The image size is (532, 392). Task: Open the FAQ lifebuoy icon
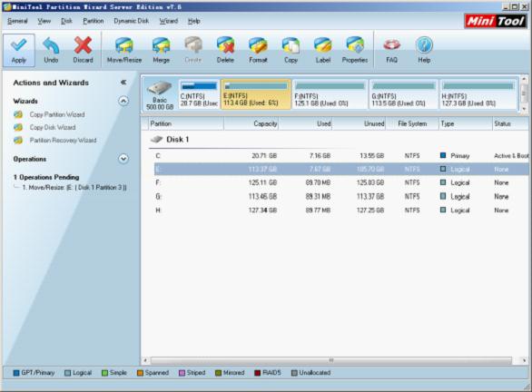pyautogui.click(x=391, y=50)
